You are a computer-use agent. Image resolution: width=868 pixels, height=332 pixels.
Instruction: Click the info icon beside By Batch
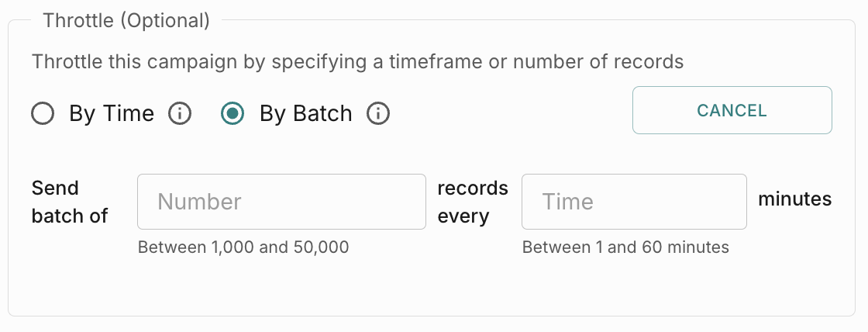378,114
